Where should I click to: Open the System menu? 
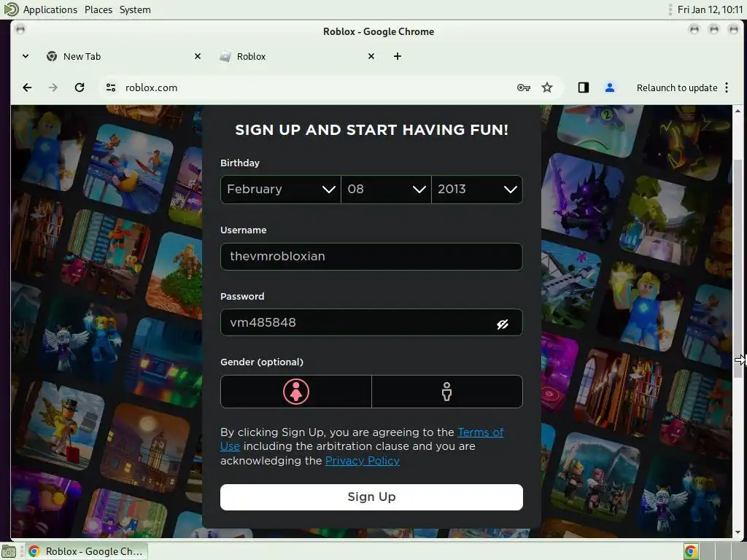[135, 9]
